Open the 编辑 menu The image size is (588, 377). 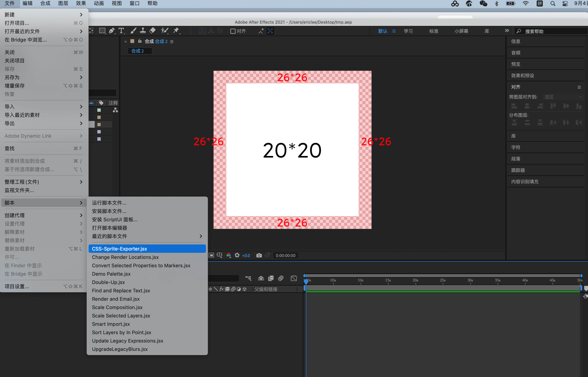point(28,3)
